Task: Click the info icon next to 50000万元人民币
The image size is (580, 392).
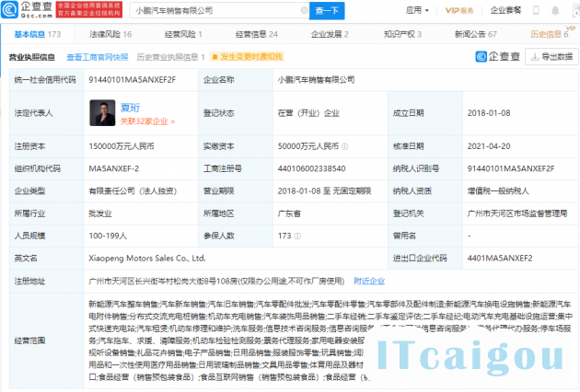Action: point(344,146)
